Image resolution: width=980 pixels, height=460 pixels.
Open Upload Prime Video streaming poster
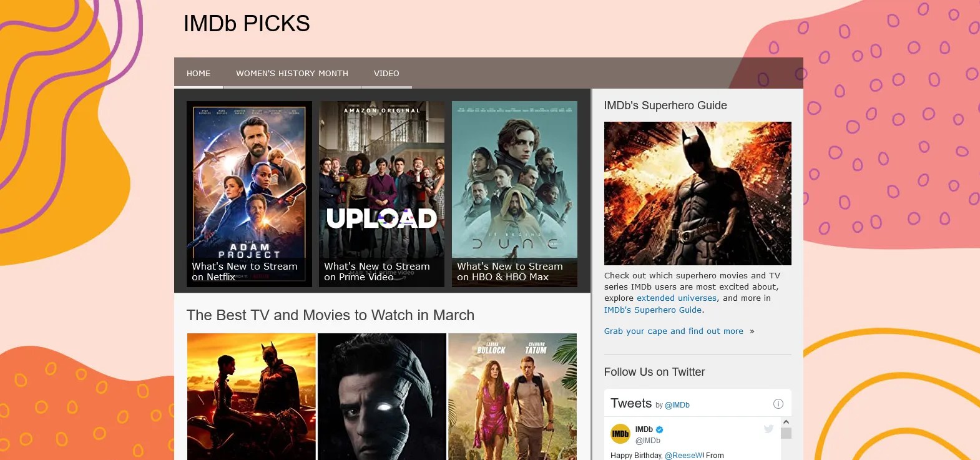381,194
